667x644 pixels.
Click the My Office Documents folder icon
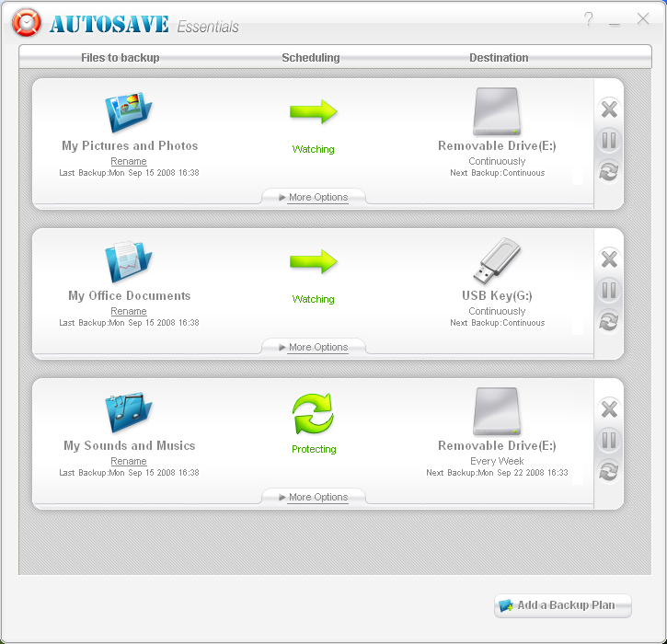point(128,262)
